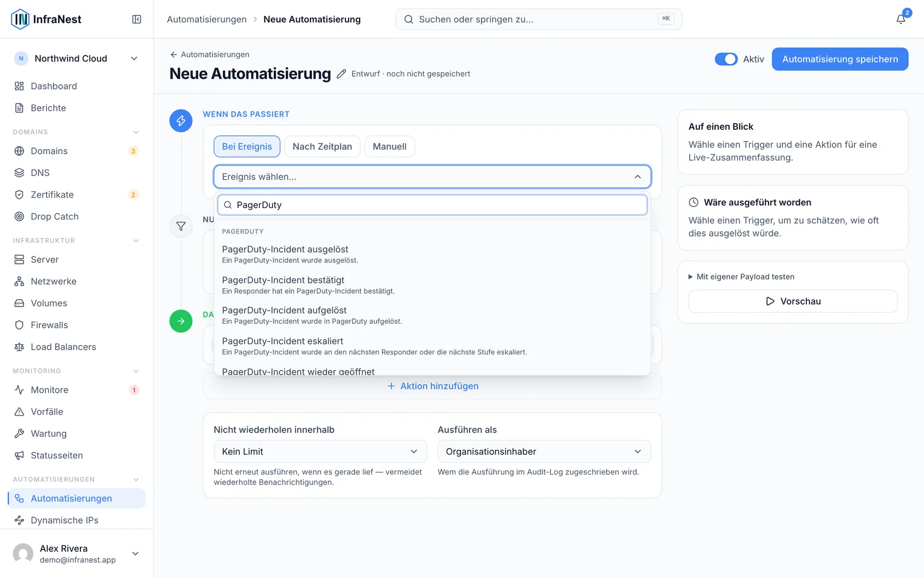This screenshot has height=578, width=924.
Task: Click the Firewalls shield icon
Action: (x=19, y=325)
